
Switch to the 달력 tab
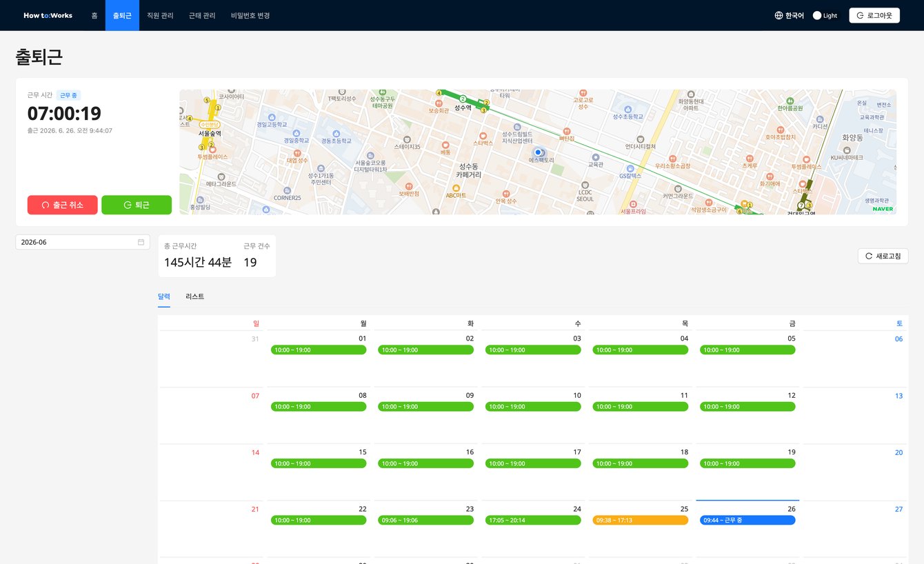(164, 296)
